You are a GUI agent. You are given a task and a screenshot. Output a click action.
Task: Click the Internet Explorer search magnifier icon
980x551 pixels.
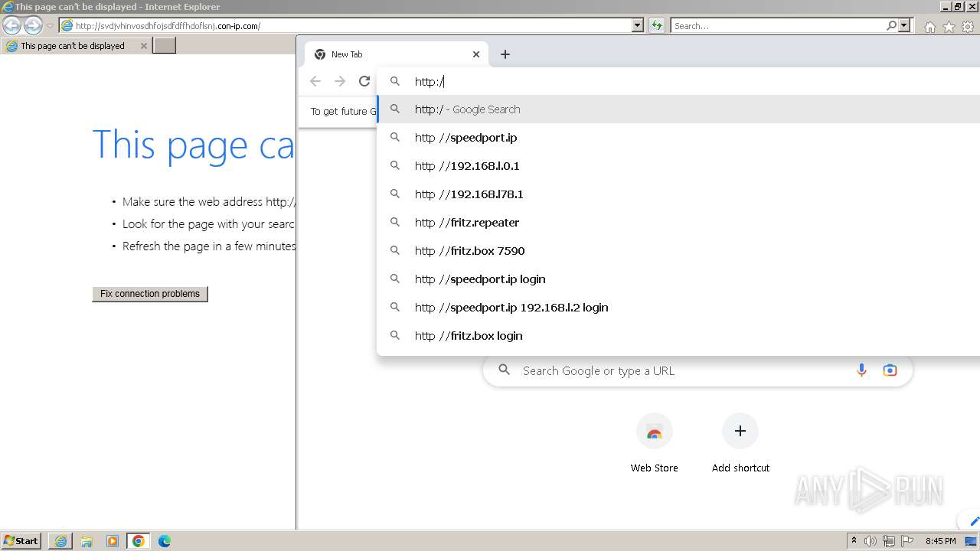coord(891,25)
